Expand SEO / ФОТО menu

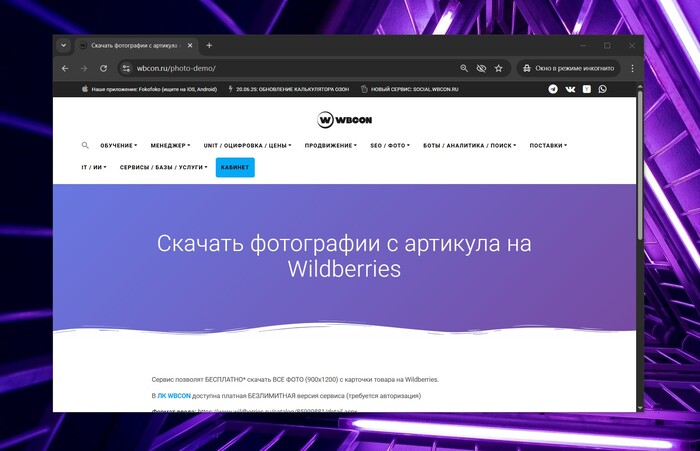click(390, 146)
